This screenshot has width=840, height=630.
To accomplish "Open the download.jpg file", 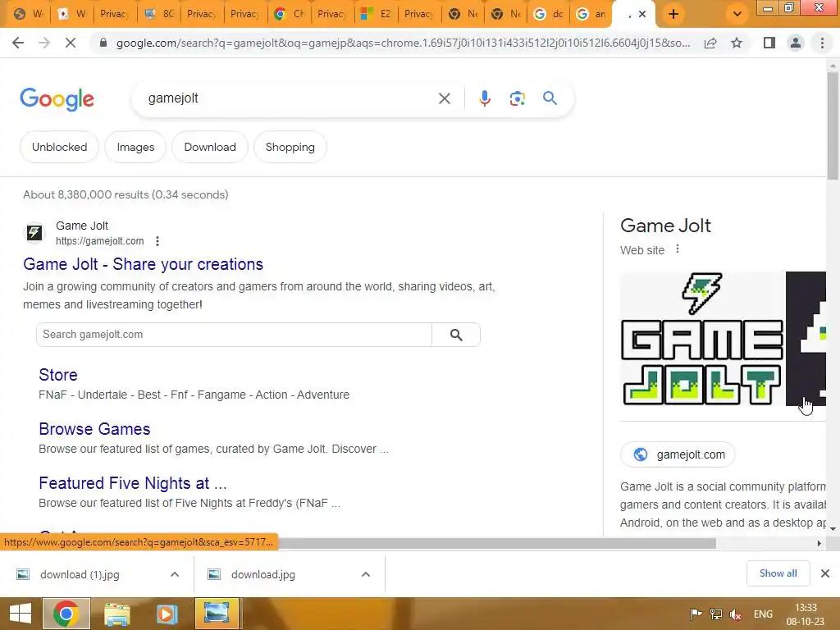I will click(x=263, y=574).
